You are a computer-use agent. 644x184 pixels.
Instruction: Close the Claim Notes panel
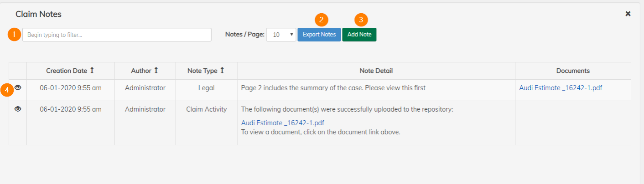(x=628, y=14)
